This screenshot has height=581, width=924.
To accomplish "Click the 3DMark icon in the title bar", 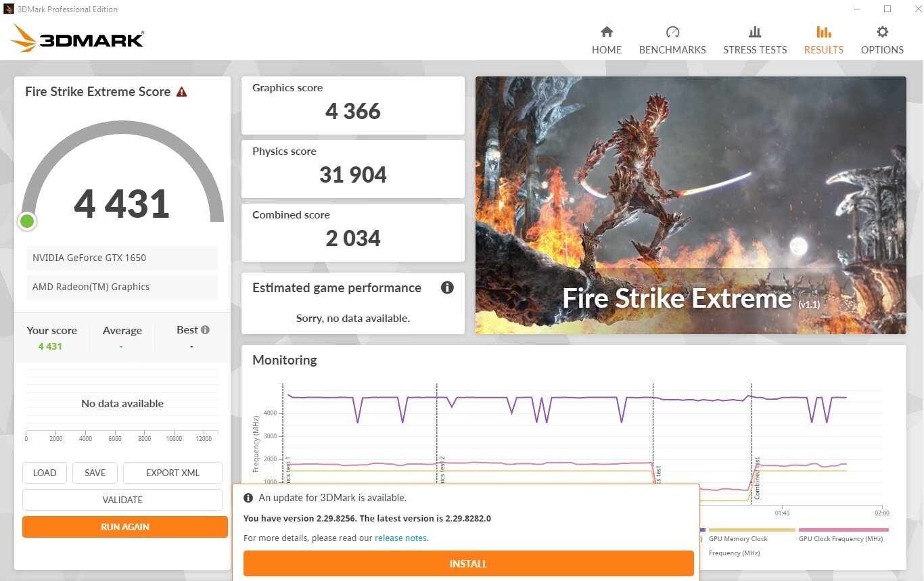I will click(x=9, y=9).
